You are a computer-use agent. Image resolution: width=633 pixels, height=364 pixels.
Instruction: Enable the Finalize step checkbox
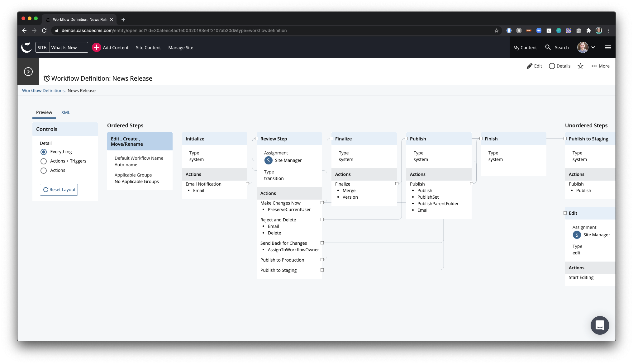point(331,138)
